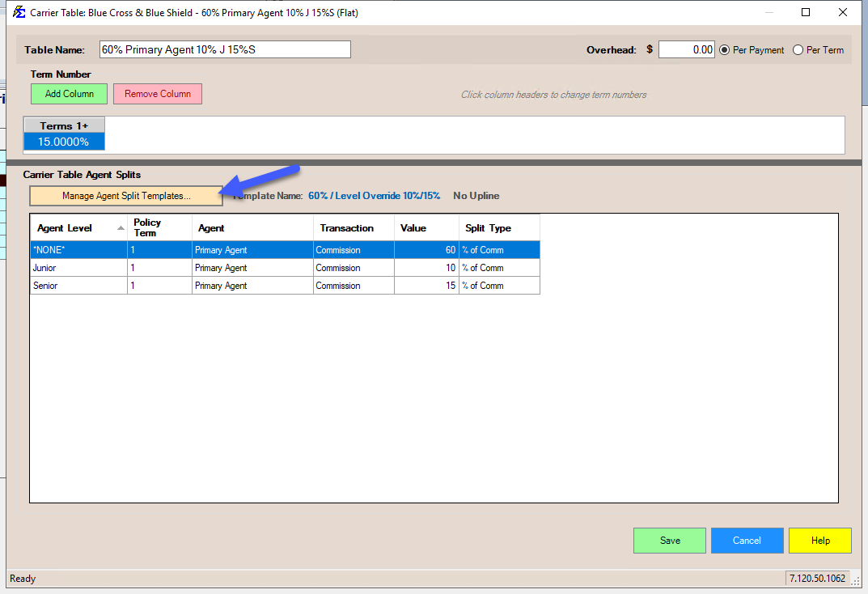
Task: Select the Junior agent level row
Action: point(78,268)
